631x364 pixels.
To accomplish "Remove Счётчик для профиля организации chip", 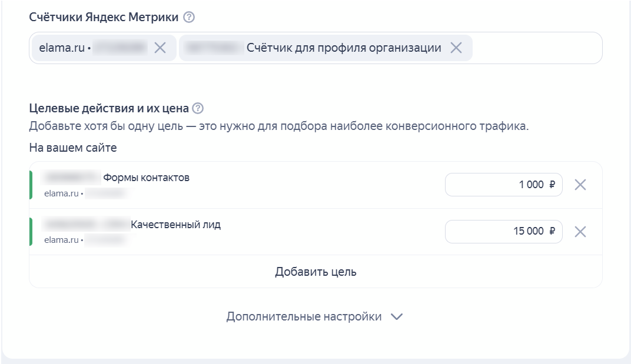I will (x=456, y=48).
